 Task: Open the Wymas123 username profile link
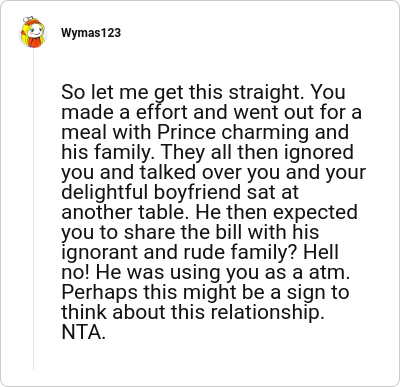(91, 33)
